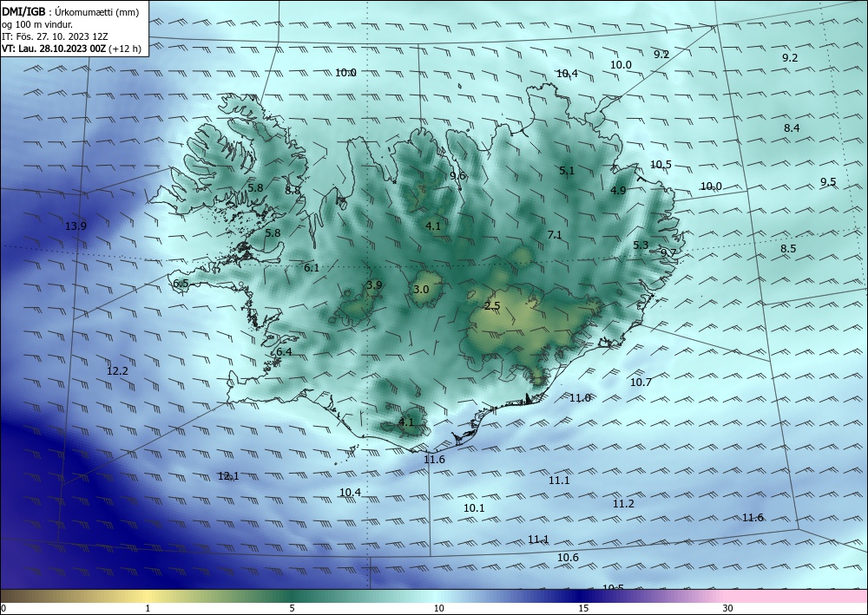Select the 11.2 value on the map
Viewport: 868px width, 615px height.
pyautogui.click(x=623, y=503)
